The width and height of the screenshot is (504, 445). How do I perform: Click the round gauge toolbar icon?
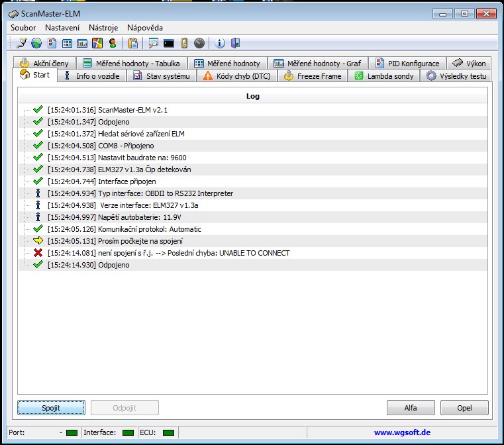click(199, 43)
